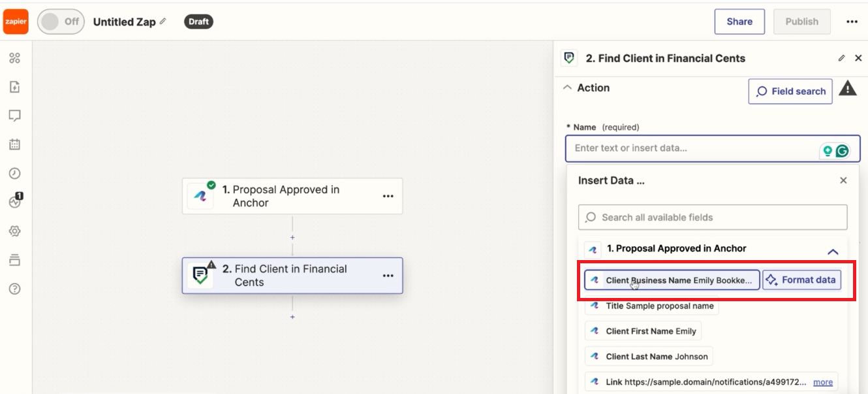Viewport: 868px width, 394px height.
Task: Click the Format data button
Action: [x=802, y=280]
